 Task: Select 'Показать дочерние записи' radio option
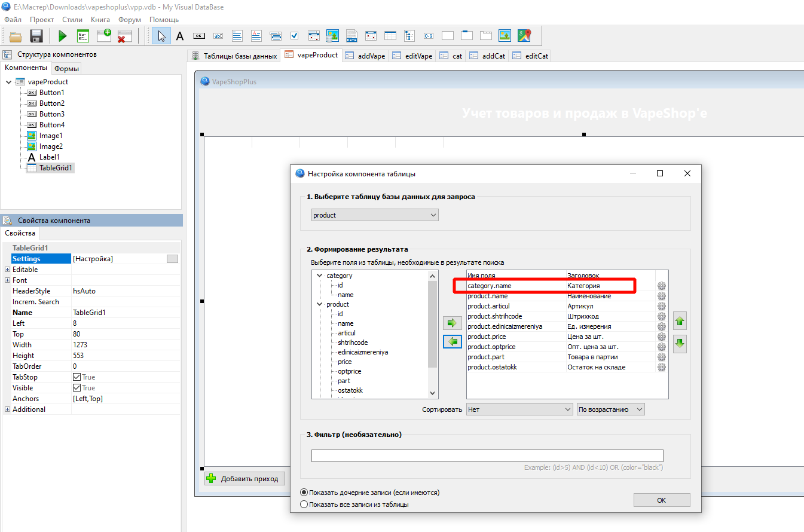tap(304, 493)
